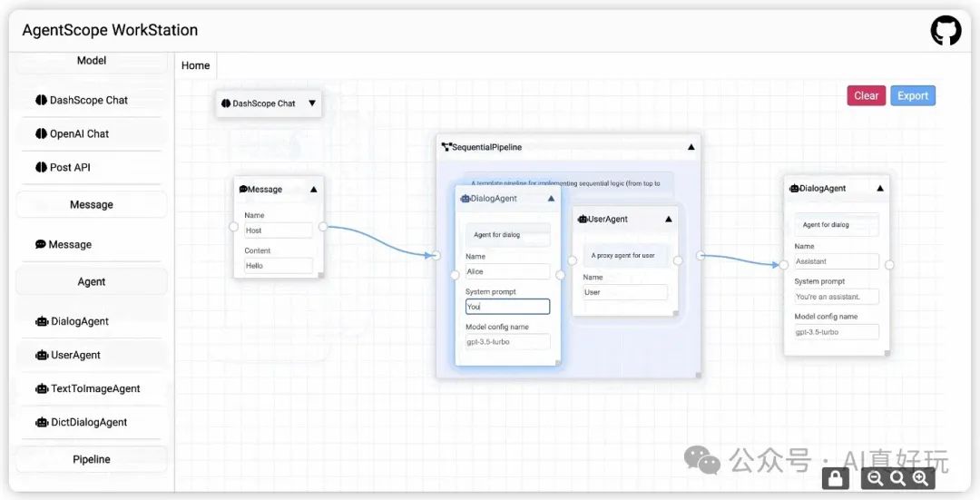Click Assistant DialogAgent node robot icon
Image resolution: width=980 pixels, height=500 pixels.
[x=794, y=188]
